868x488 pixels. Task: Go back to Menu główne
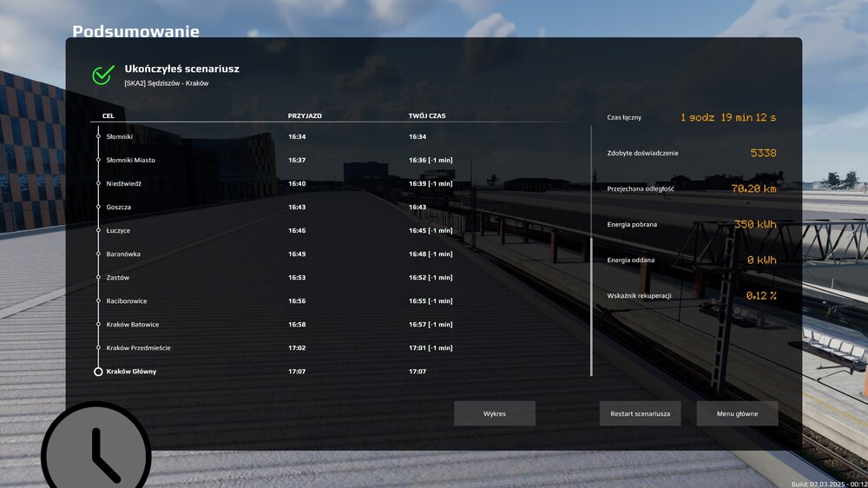(737, 413)
